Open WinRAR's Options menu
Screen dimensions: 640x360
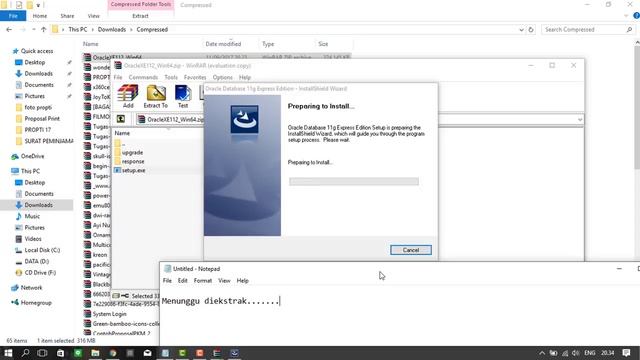click(x=222, y=77)
